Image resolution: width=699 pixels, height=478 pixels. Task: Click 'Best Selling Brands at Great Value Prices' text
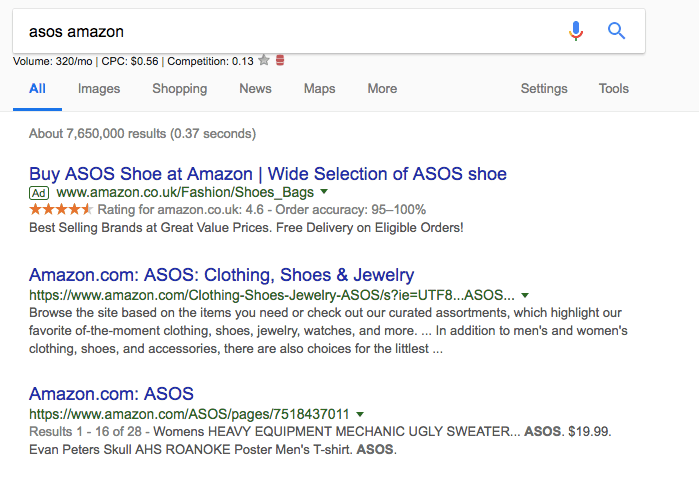[149, 228]
